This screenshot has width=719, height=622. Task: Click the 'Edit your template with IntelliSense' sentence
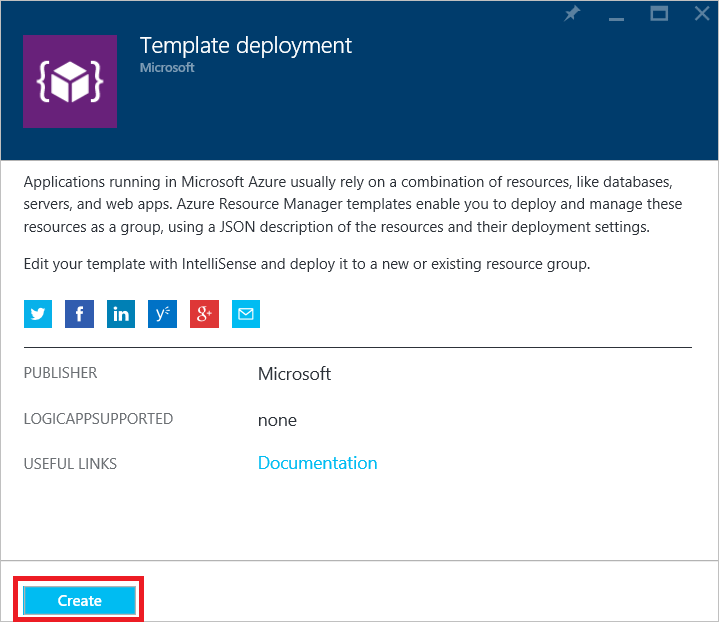click(307, 264)
